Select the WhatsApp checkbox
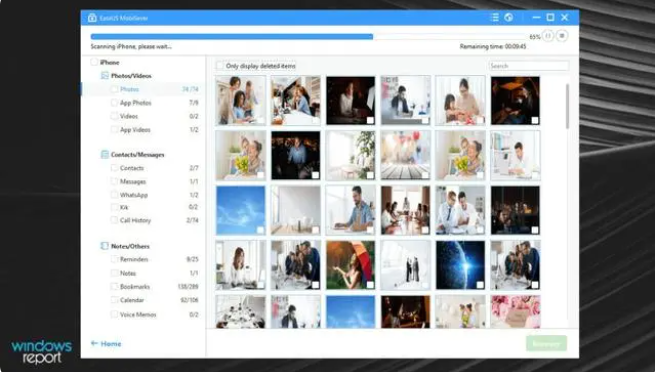The image size is (655, 372). (114, 195)
